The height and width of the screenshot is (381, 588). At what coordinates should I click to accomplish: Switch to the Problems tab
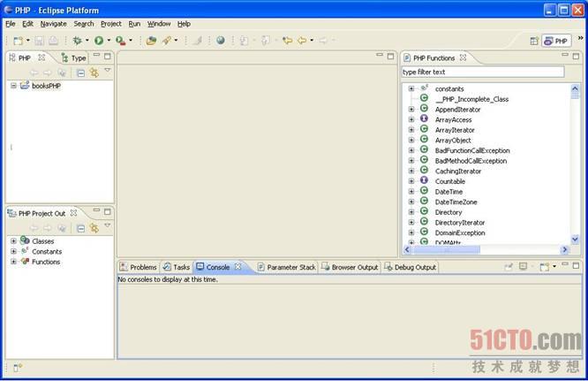pos(138,267)
